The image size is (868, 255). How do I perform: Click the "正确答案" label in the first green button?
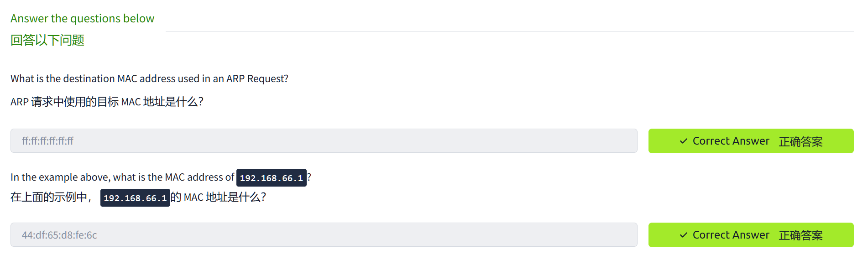pyautogui.click(x=800, y=142)
